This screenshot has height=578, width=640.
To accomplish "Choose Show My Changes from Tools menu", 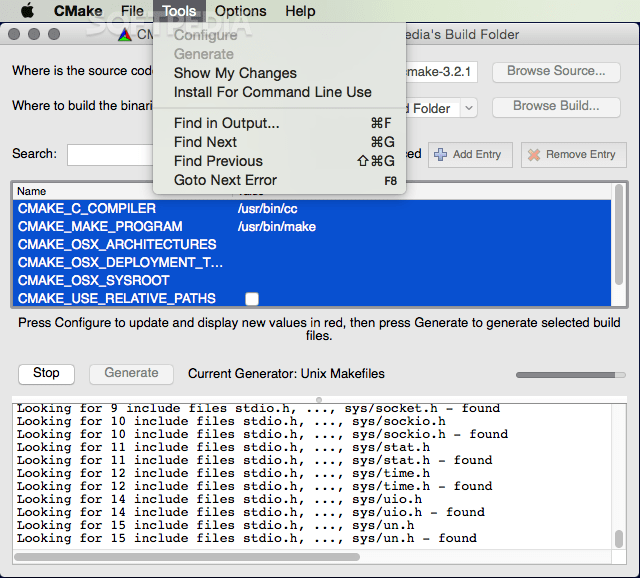I will pyautogui.click(x=280, y=73).
